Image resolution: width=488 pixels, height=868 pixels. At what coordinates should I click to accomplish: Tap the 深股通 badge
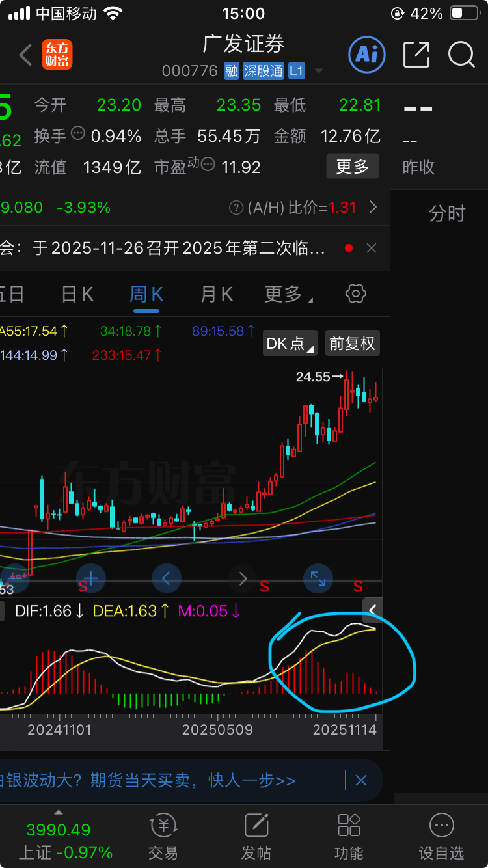tap(264, 71)
